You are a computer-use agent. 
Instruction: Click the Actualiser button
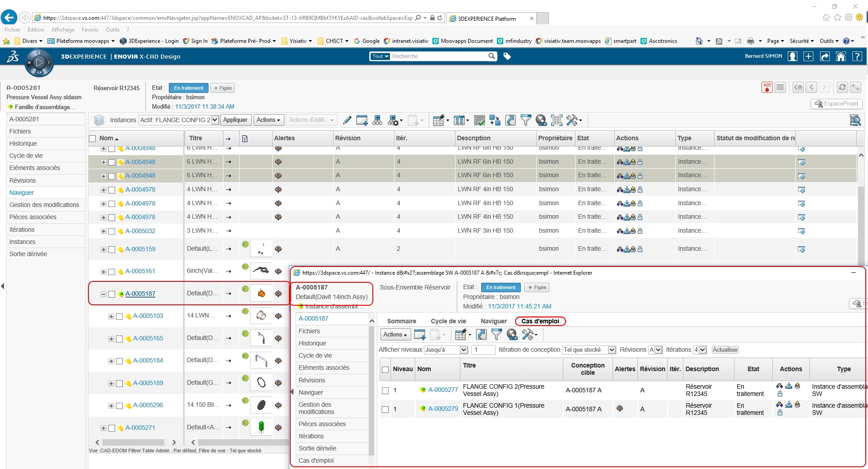[725, 349]
